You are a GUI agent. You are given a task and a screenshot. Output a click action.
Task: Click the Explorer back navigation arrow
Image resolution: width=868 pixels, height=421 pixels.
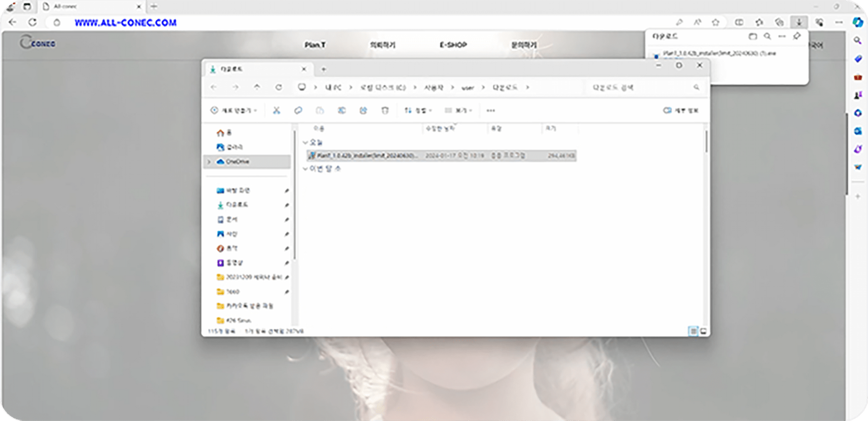[x=214, y=87]
